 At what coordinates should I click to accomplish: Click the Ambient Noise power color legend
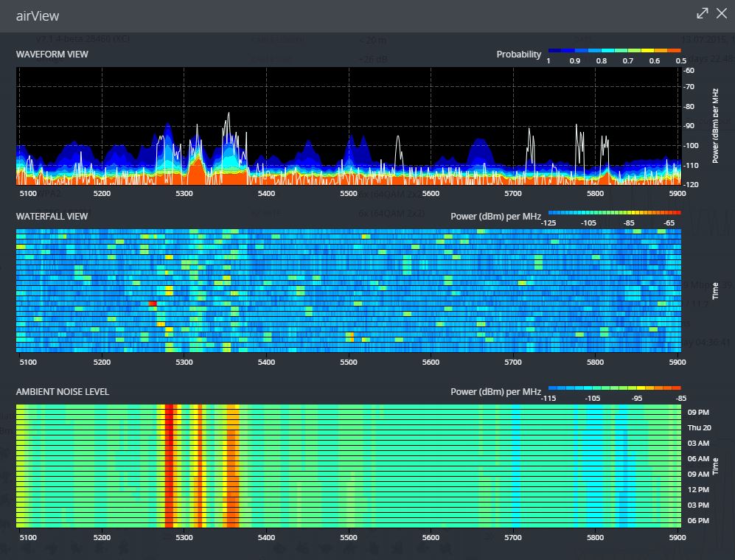(614, 388)
